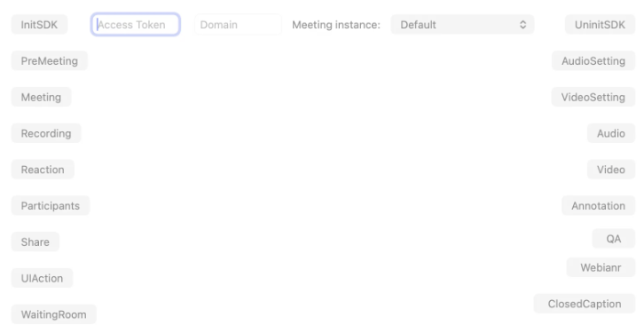Click the InitSDK button
This screenshot has height=333, width=644.
(x=39, y=25)
